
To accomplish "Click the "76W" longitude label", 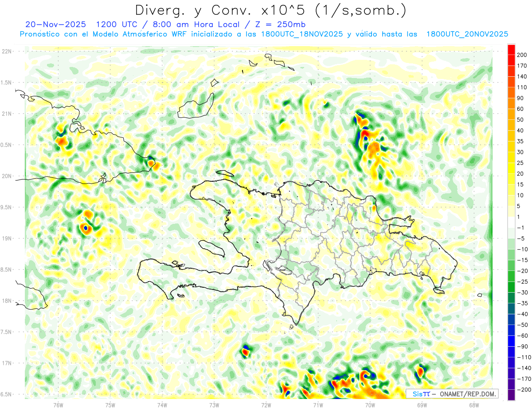I will click(58, 405).
